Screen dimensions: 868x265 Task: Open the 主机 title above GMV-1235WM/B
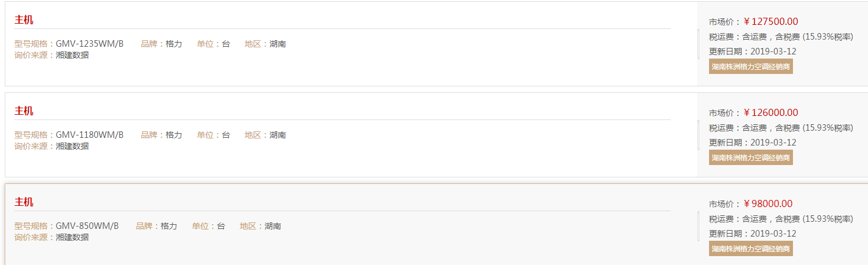(x=24, y=20)
